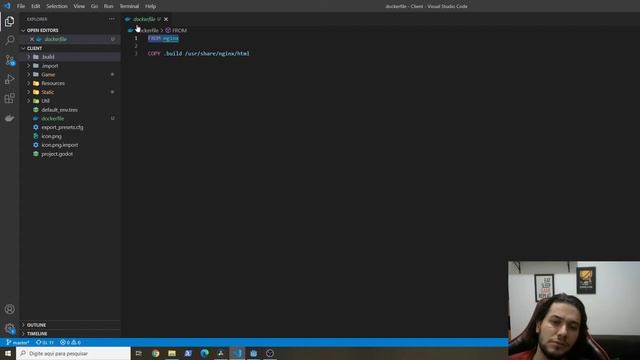Viewport: 640px width, 360px height.
Task: Click the highlighted FROM nginx text
Action: pos(163,38)
